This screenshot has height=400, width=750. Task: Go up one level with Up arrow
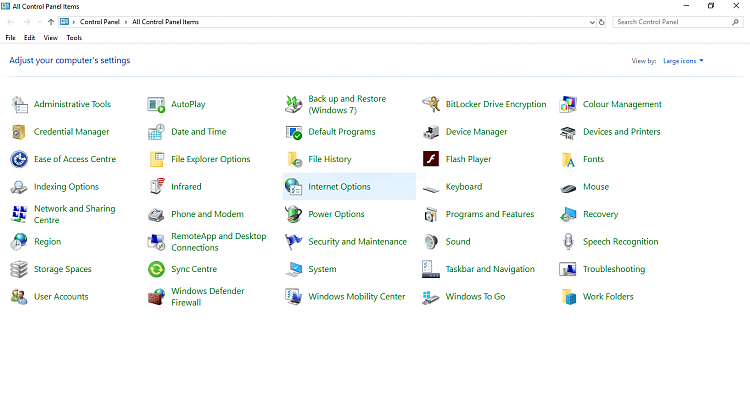coord(51,22)
